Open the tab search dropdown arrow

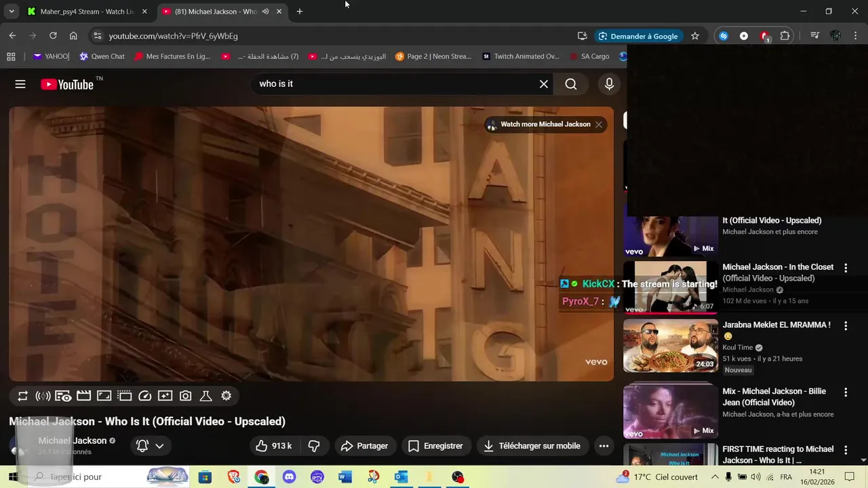(12, 12)
